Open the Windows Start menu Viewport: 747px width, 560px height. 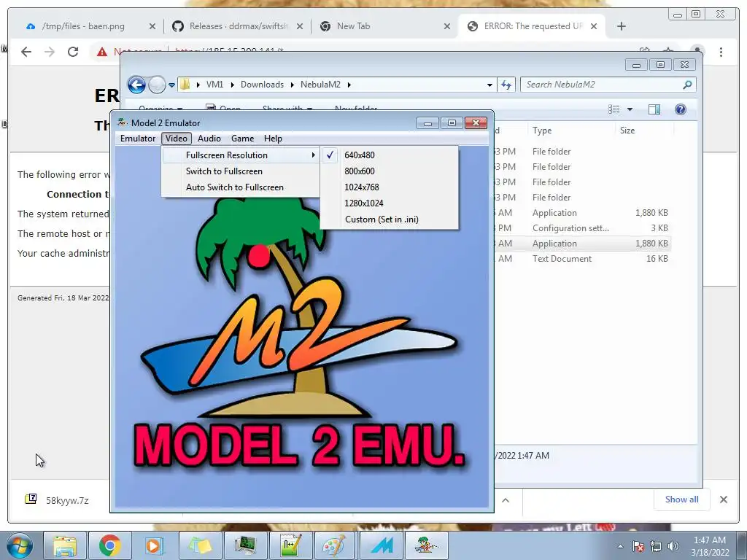coord(19,545)
